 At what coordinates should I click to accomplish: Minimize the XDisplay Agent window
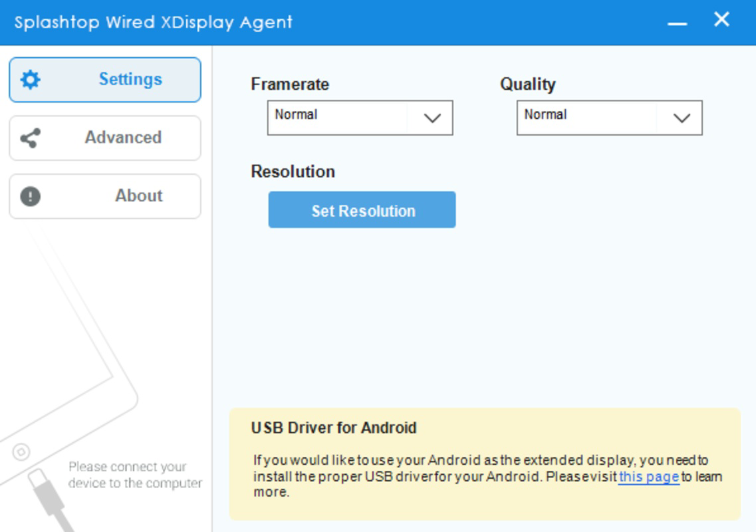(677, 22)
